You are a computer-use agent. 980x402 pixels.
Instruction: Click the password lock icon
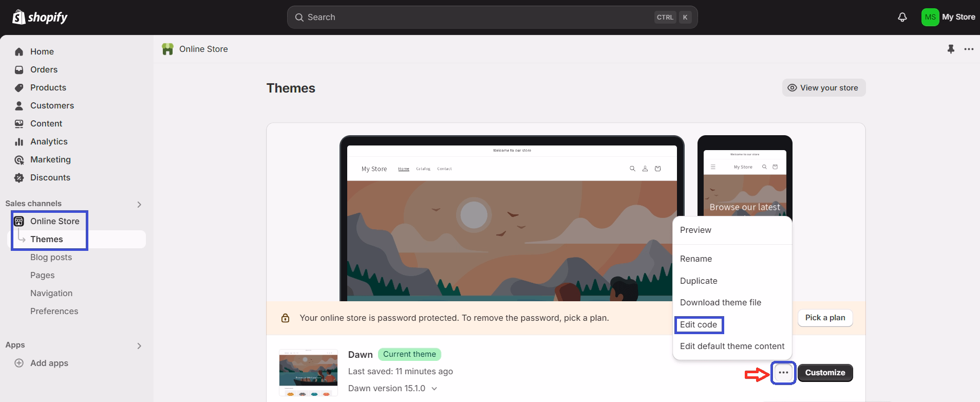285,318
